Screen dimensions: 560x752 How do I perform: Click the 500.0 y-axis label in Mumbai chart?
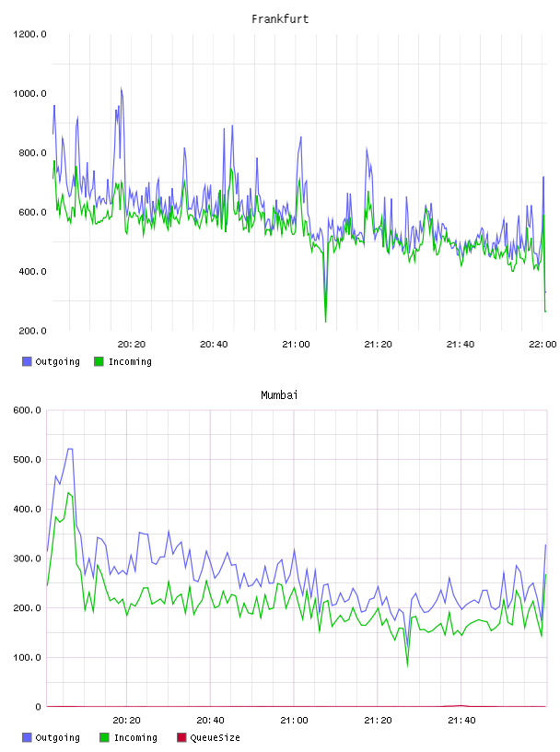28,460
